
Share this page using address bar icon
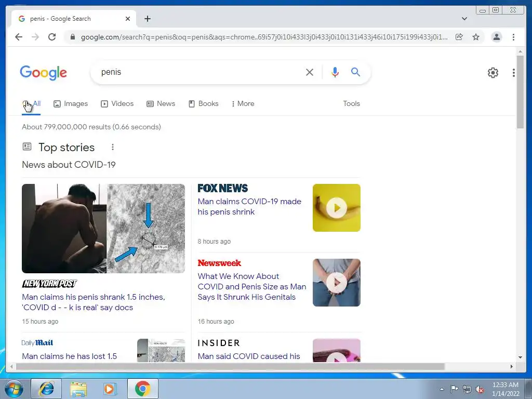459,37
